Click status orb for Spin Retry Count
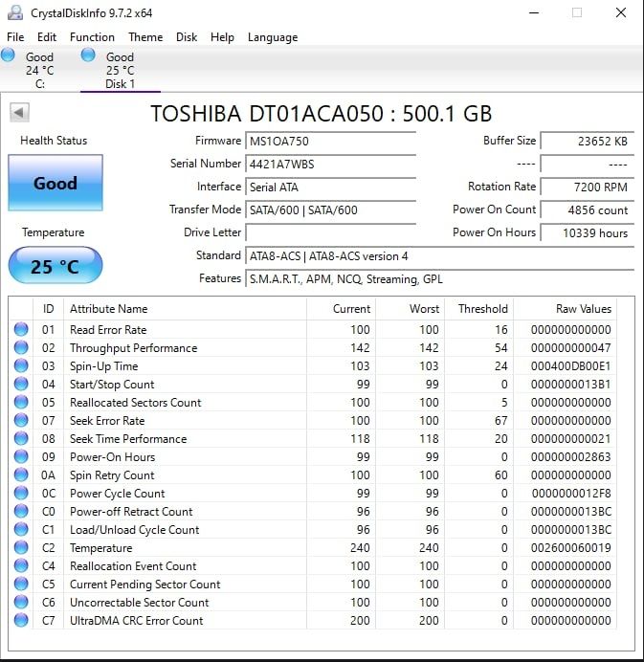 point(21,474)
